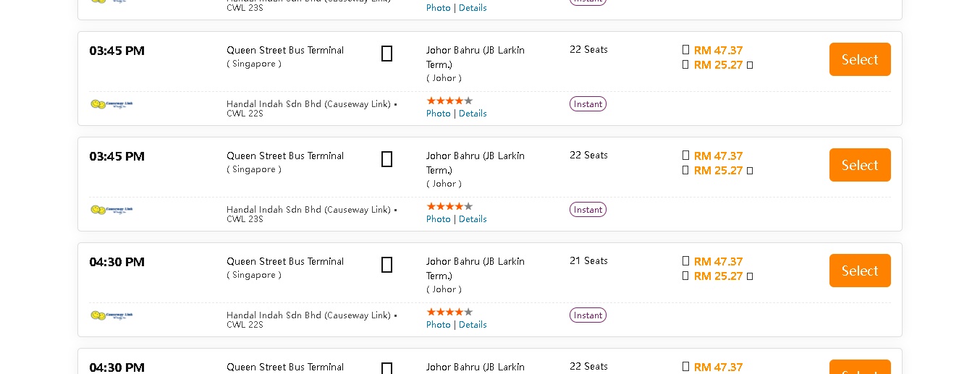Click info icon beside RM 25.27 on 21-seat 04:30 PM trip
The image size is (980, 374).
pos(750,276)
